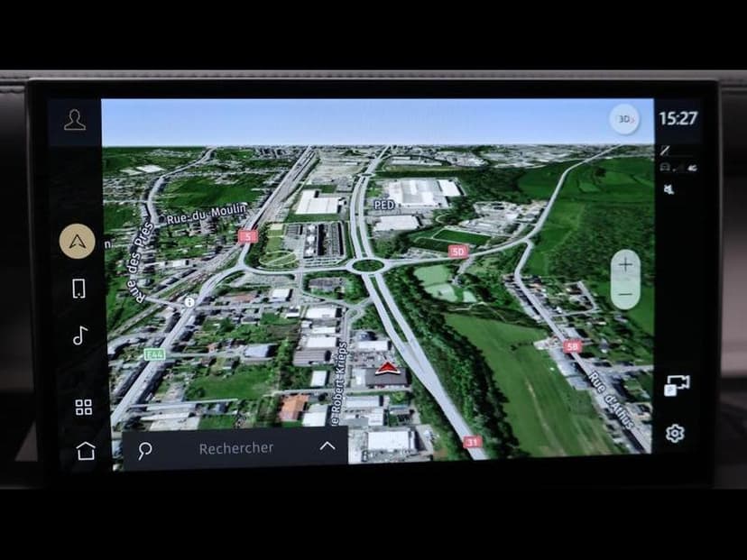
Task: Tap the info point marker on map
Action: pyautogui.click(x=189, y=302)
